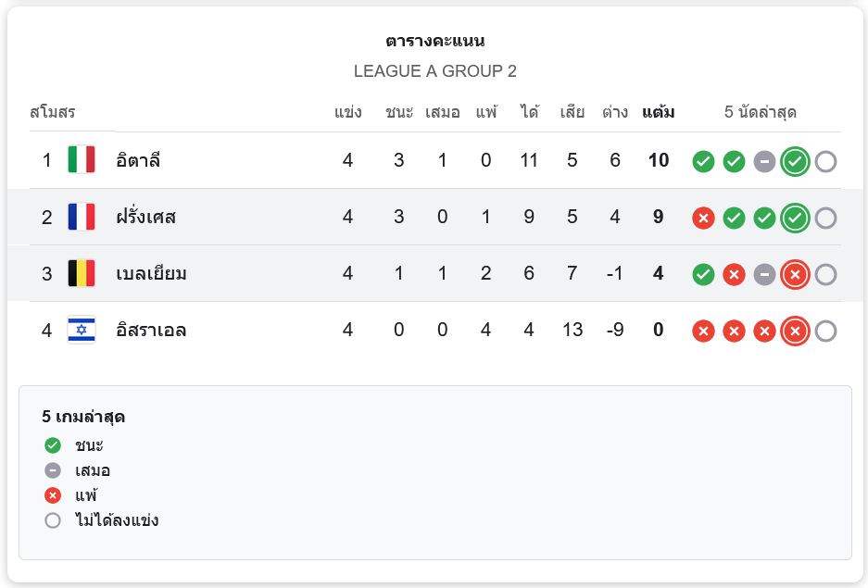Screen dimensions: 868x588
Task: Click the LEAGUE A GROUP 2 subtitle
Action: [434, 71]
